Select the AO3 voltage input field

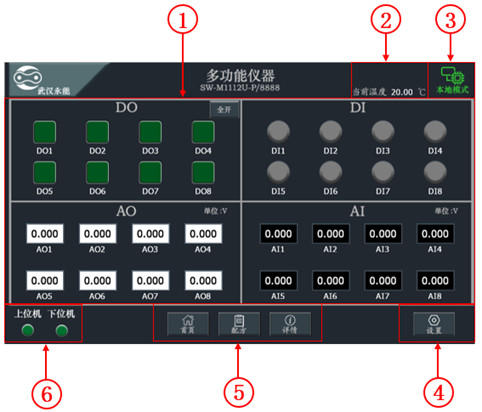[150, 234]
